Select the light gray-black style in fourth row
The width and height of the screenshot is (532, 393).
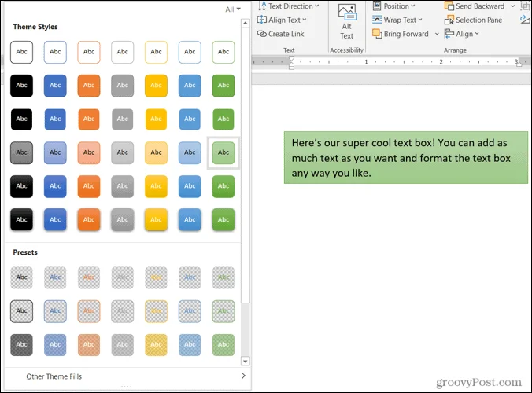point(21,152)
